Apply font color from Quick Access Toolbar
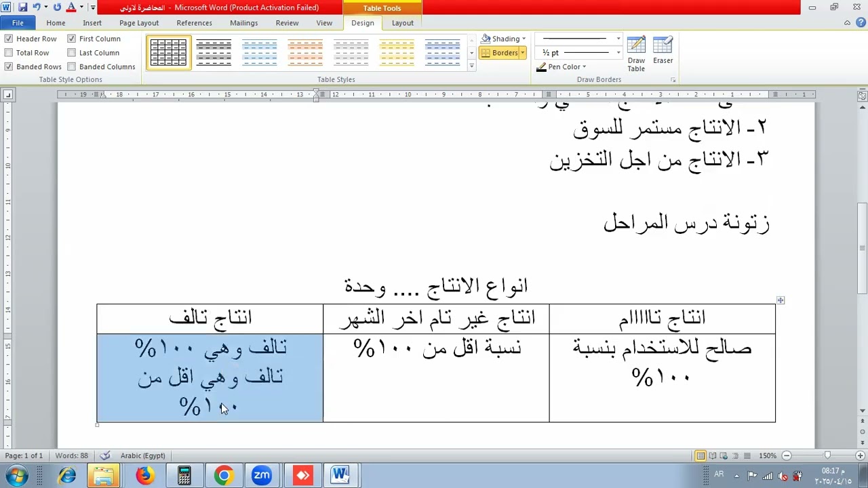This screenshot has height=488, width=868. pyautogui.click(x=71, y=7)
